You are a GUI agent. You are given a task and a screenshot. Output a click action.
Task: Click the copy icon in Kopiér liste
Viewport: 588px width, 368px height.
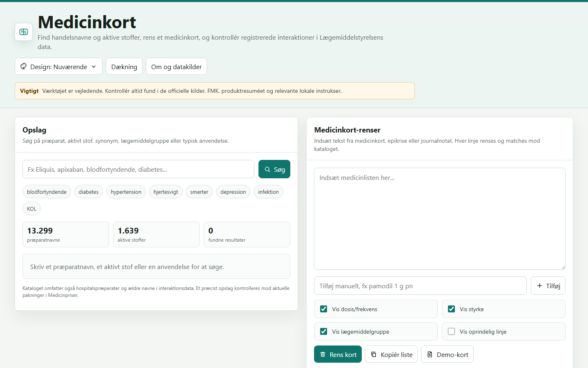tap(374, 355)
